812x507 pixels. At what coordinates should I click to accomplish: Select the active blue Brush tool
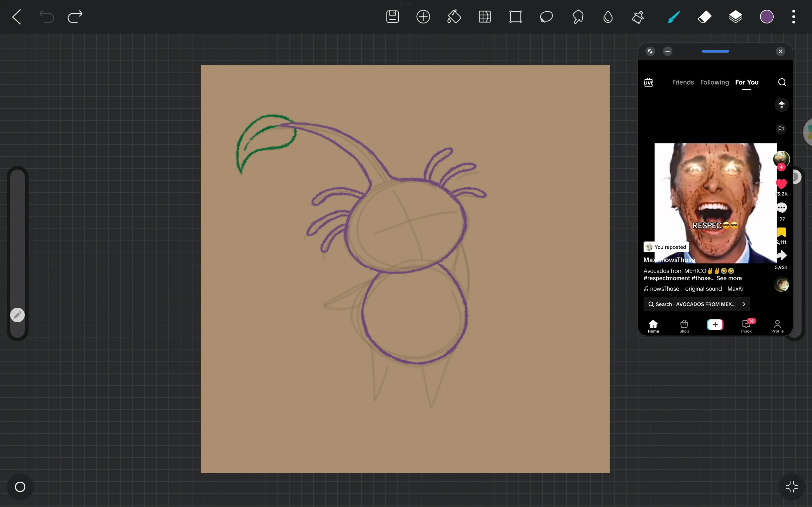pos(673,16)
